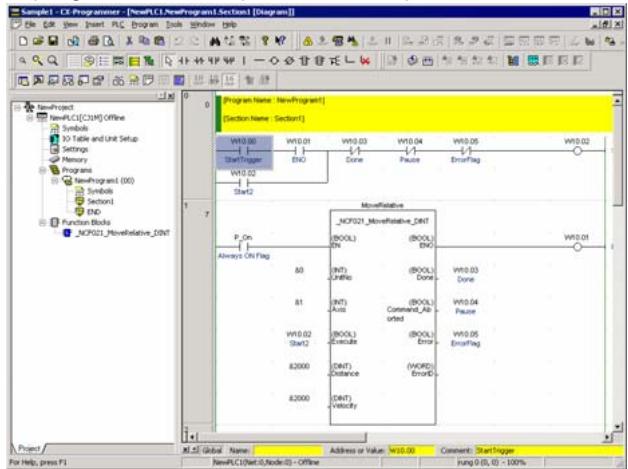Open the Insert menu
Viewport: 628px width, 469px height.
95,24
